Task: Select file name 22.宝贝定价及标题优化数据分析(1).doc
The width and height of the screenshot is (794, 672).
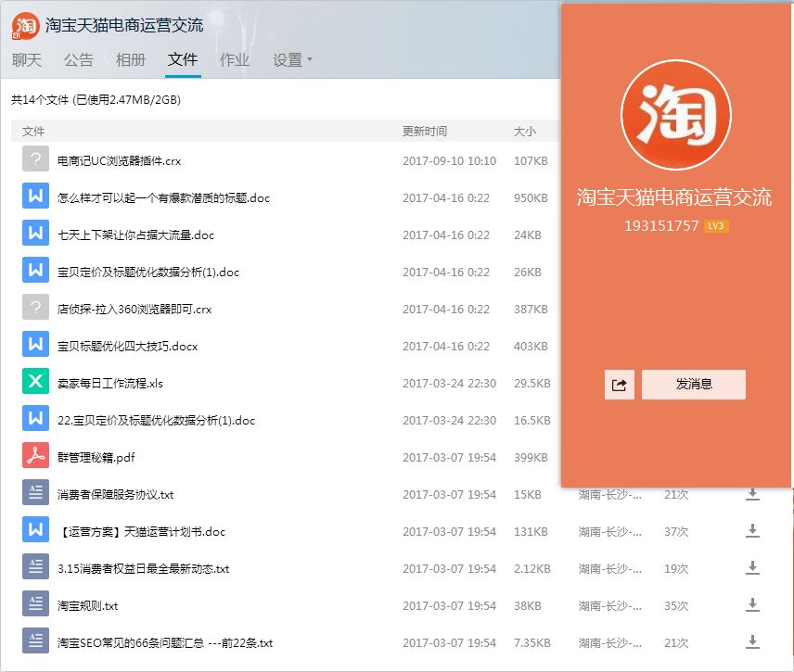Action: (156, 421)
